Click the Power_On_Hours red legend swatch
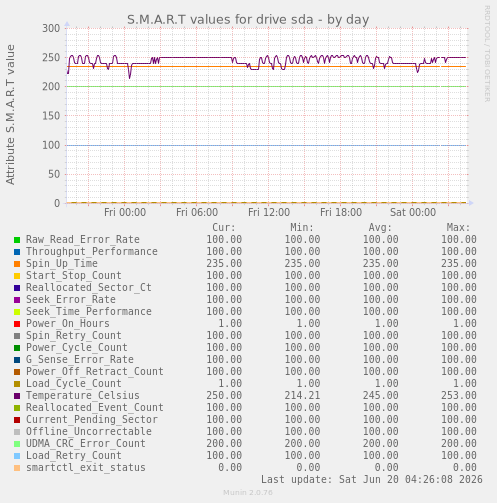This screenshot has width=497, height=503. coord(17,324)
